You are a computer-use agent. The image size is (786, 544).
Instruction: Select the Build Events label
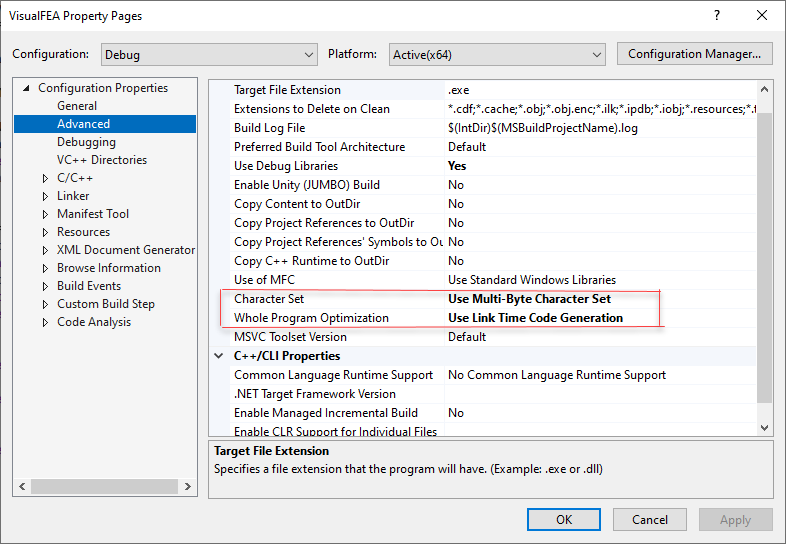(x=89, y=286)
